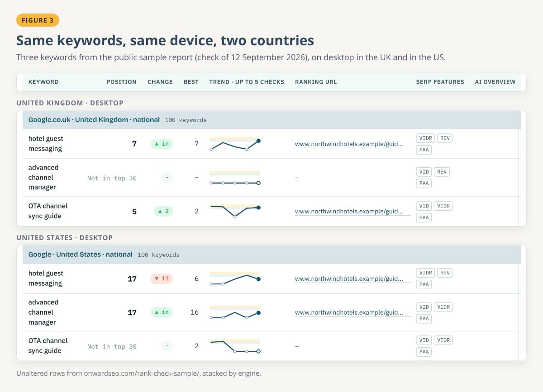Image resolution: width=543 pixels, height=392 pixels.
Task: Select the US 'hotel guest messaging' keyword
Action: coord(46,279)
